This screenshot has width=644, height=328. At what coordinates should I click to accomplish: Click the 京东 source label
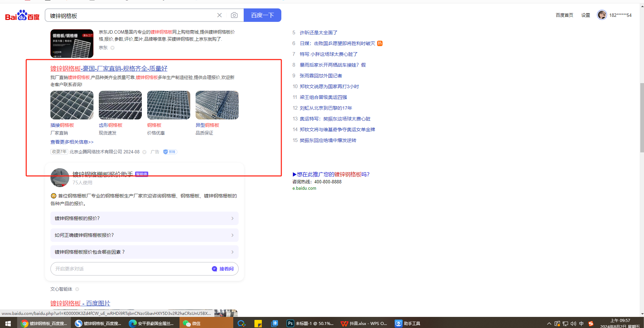(103, 48)
